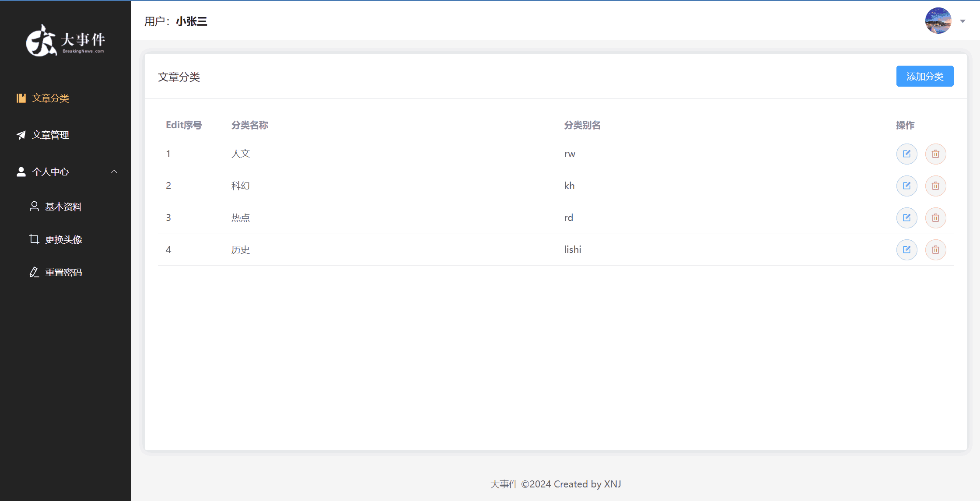This screenshot has height=501, width=980.
Task: Click the 添加分类 button
Action: point(924,77)
